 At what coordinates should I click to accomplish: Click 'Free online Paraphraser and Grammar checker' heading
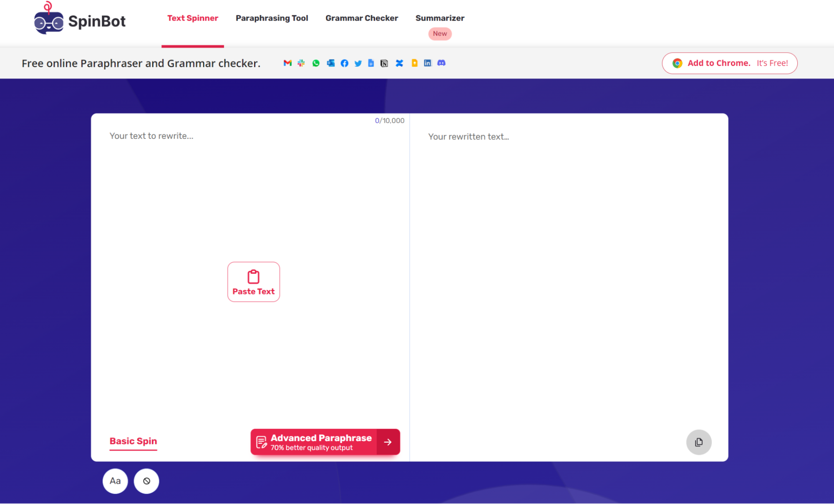[141, 63]
